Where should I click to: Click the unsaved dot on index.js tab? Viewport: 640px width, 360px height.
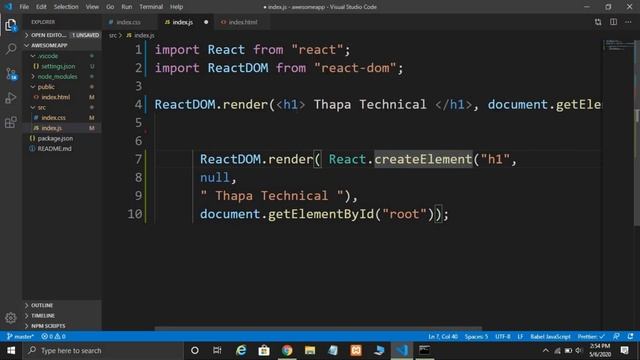click(x=206, y=22)
